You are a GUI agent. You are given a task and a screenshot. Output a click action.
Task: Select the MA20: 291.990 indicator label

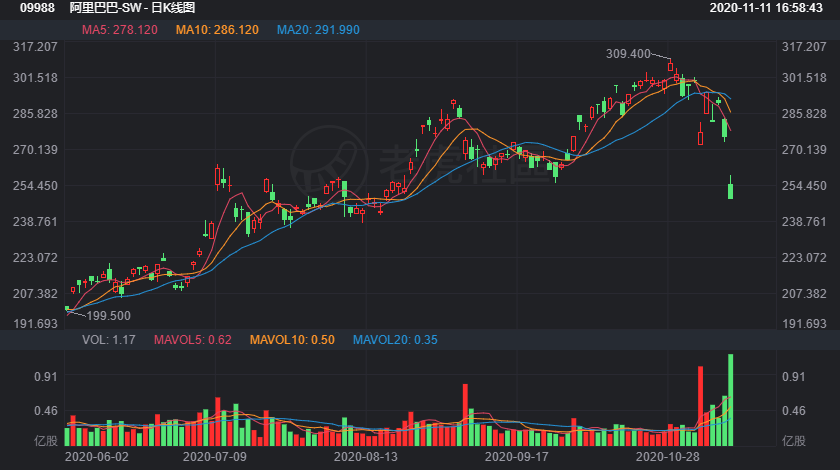318,30
